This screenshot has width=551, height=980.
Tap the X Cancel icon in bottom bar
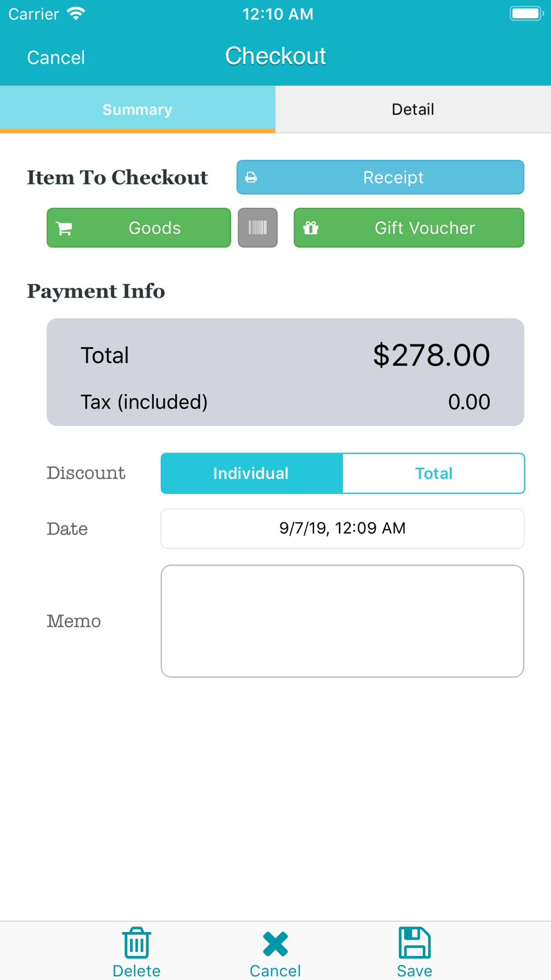(275, 944)
